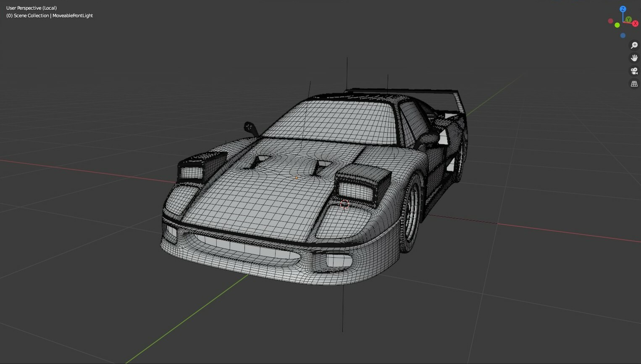Click the Toggle Camera View icon
Screen dimensions: 641x364
pyautogui.click(x=634, y=71)
